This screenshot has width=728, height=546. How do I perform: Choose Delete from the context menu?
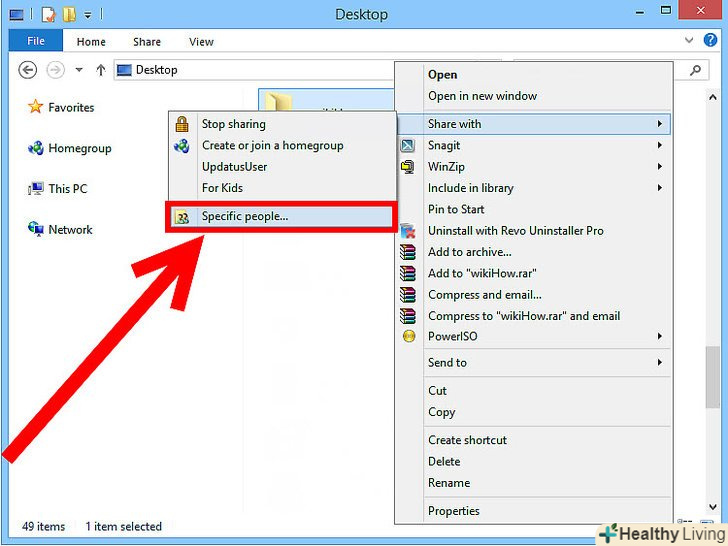pos(533,462)
